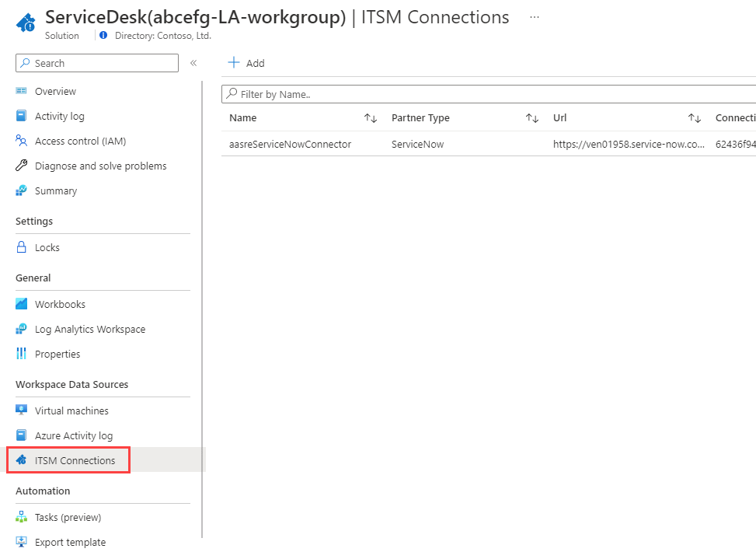The width and height of the screenshot is (756, 552).
Task: Select the Summary menu item
Action: click(56, 191)
